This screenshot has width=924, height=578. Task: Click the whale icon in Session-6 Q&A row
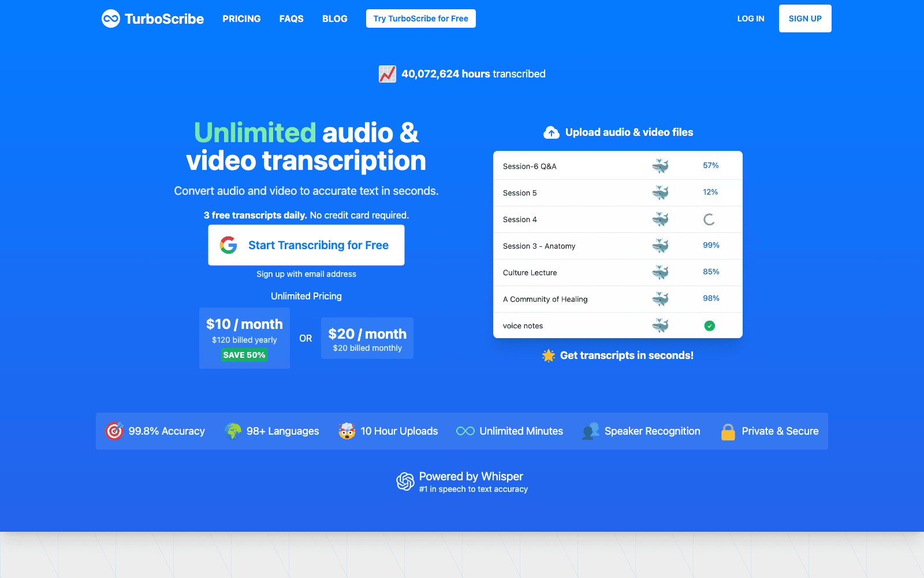[x=660, y=166]
